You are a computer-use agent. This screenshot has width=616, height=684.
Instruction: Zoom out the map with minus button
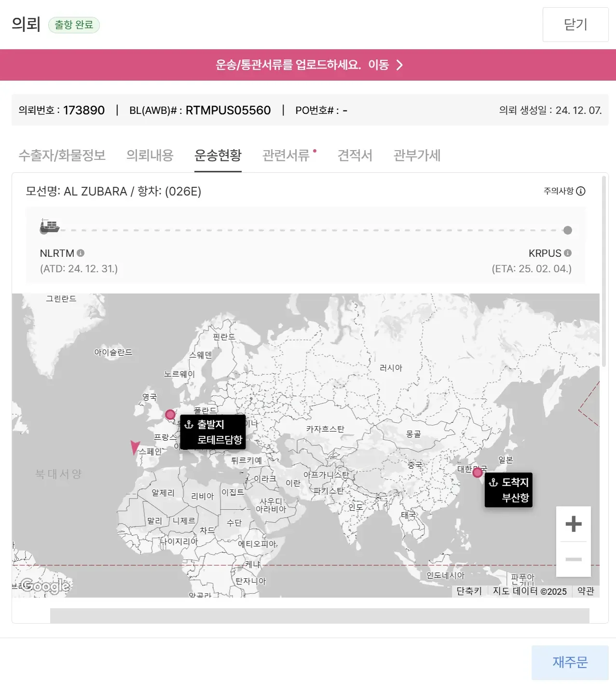(x=574, y=559)
